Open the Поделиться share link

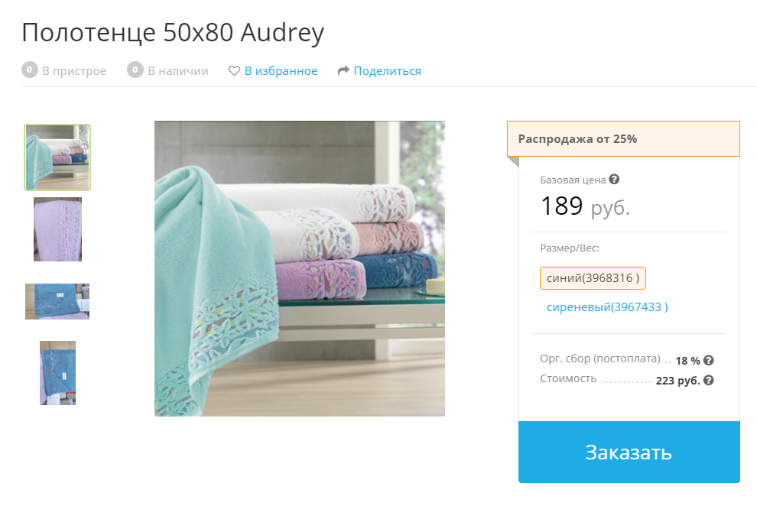(x=387, y=71)
